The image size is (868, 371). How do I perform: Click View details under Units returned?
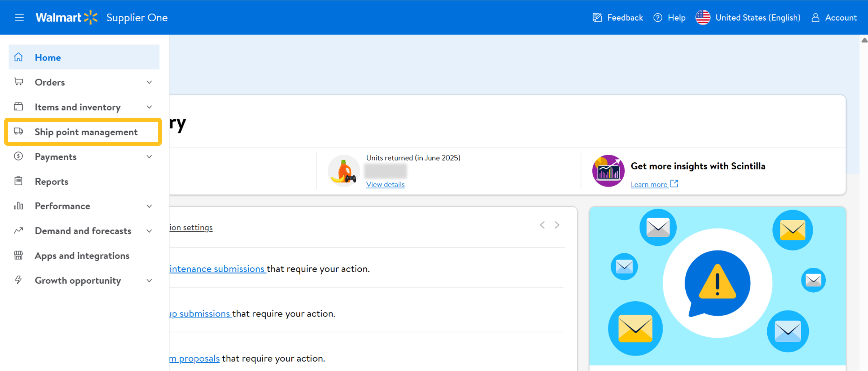point(385,184)
